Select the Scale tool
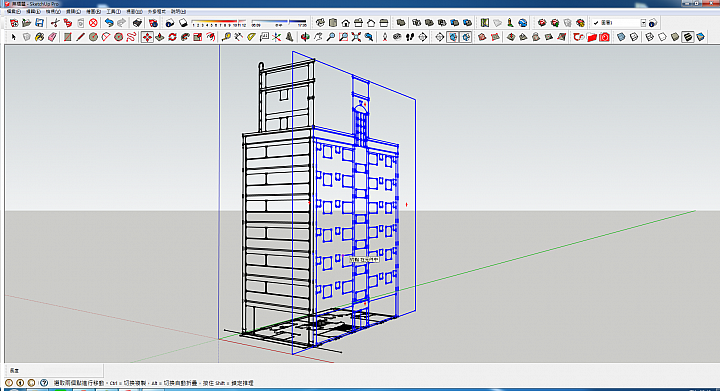The image size is (720, 391). pos(198,37)
